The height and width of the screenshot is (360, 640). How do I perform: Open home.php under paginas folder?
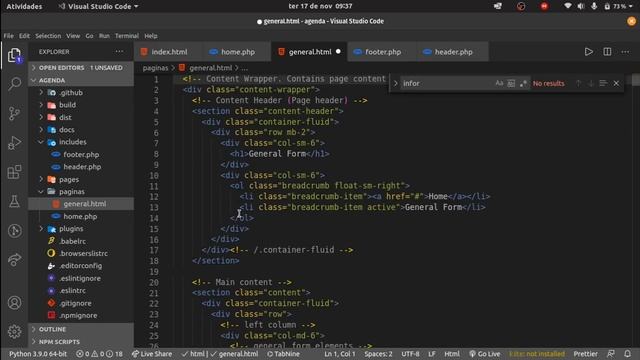[x=81, y=217]
